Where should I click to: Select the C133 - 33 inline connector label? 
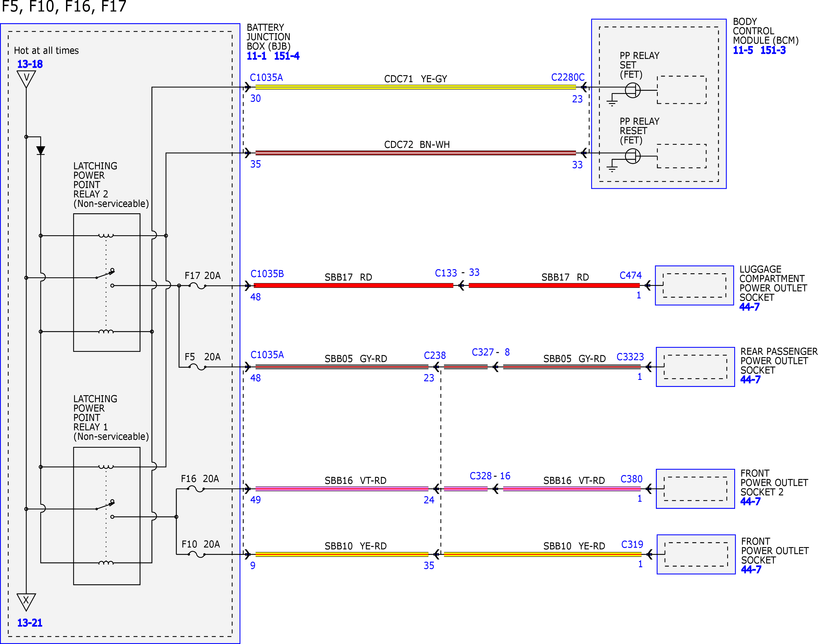tap(457, 273)
